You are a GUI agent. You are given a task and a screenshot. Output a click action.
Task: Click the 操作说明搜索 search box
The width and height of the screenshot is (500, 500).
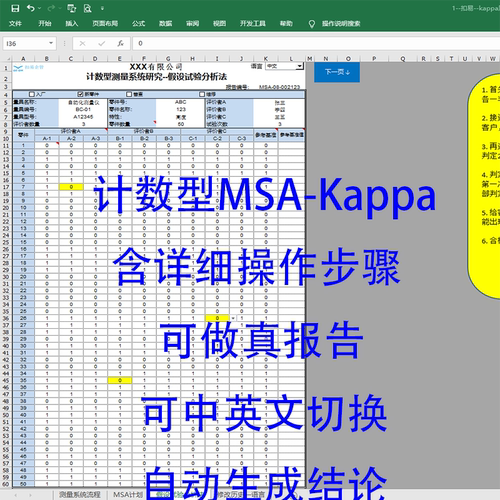[x=341, y=23]
